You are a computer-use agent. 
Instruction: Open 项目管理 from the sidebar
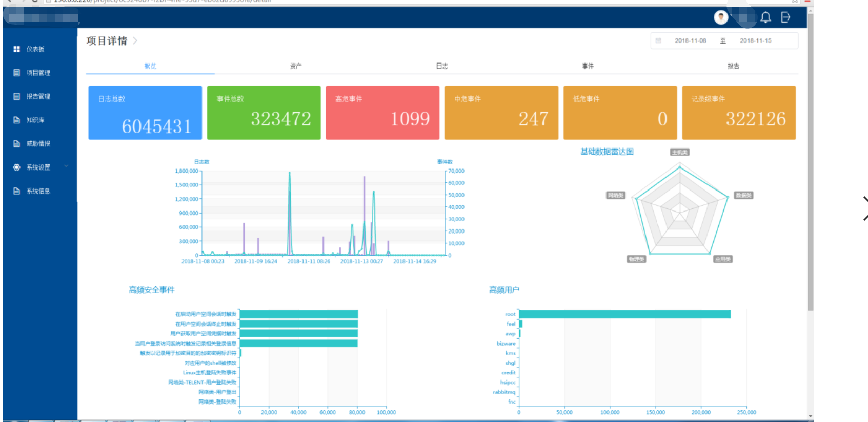pos(38,73)
